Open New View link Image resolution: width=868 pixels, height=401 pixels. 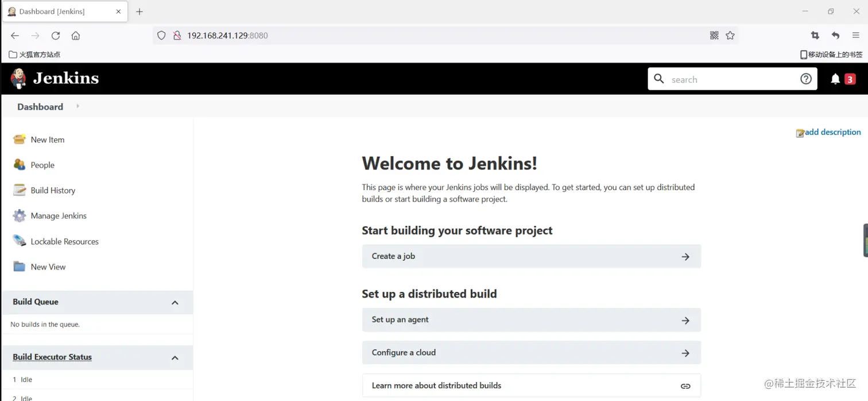tap(48, 267)
